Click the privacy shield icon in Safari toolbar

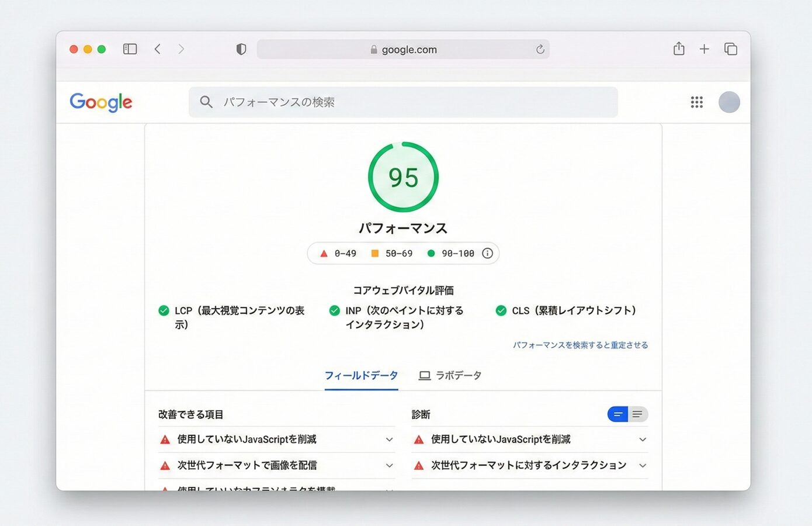tap(241, 49)
